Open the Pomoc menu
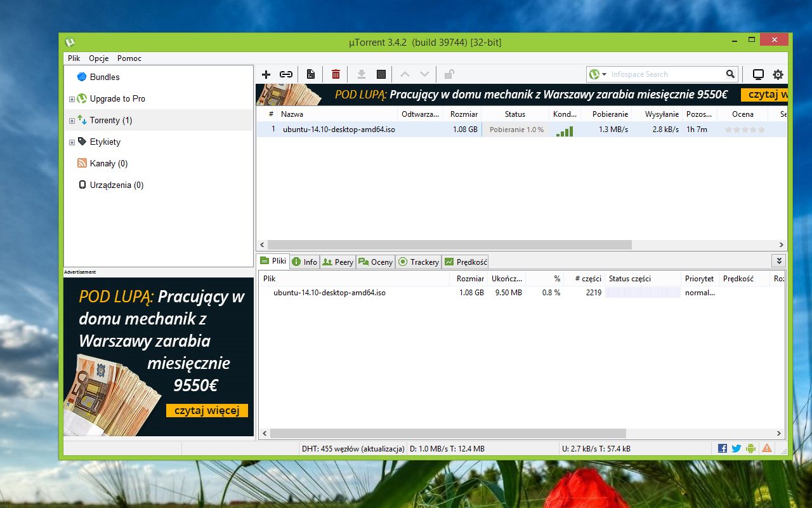 tap(129, 58)
